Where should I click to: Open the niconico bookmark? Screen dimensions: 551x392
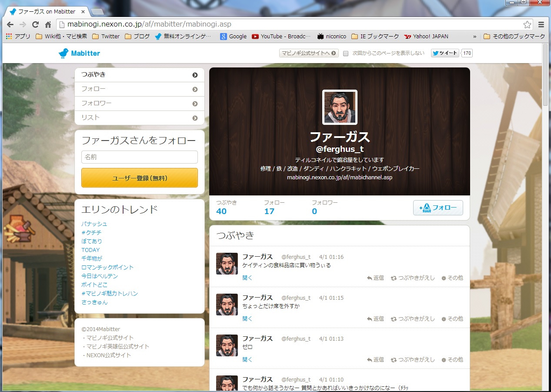tap(331, 37)
